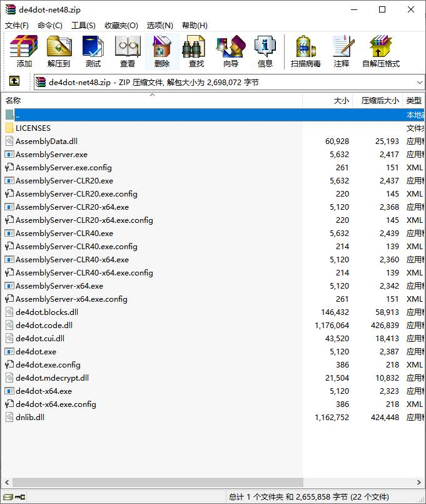The height and width of the screenshot is (504, 426).
Task: Click the WinRAR title bar app icon
Action: [x=10, y=9]
